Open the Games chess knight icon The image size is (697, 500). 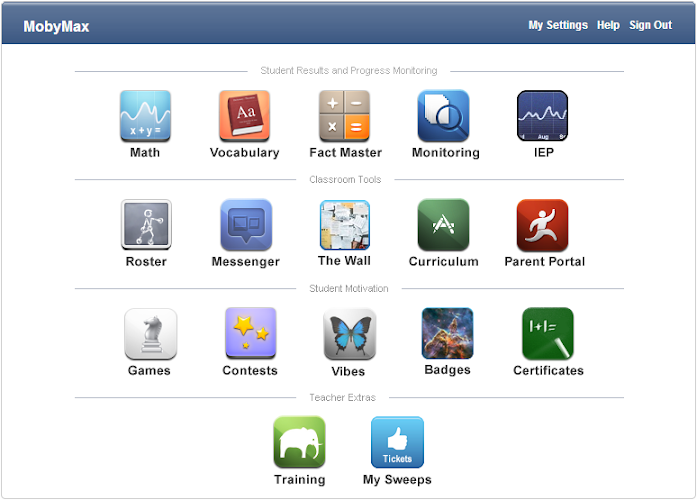click(x=151, y=334)
